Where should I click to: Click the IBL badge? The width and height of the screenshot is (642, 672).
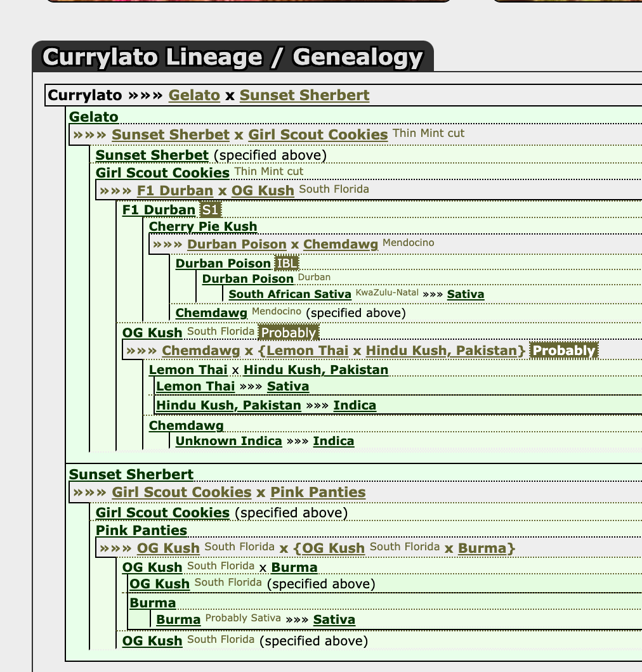(x=286, y=263)
